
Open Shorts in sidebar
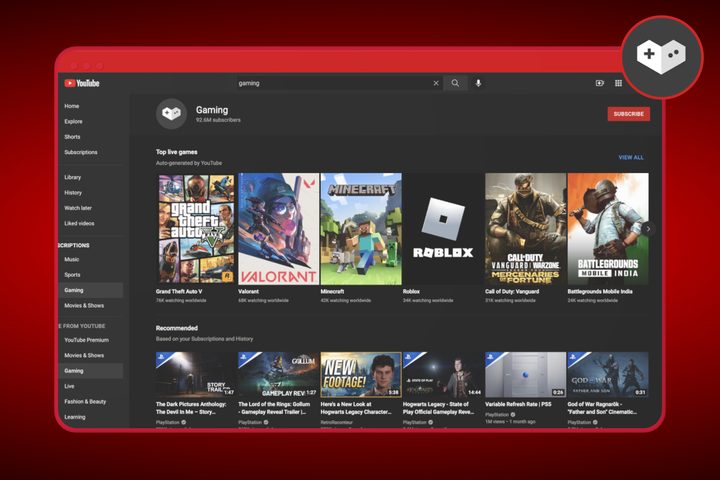72,137
